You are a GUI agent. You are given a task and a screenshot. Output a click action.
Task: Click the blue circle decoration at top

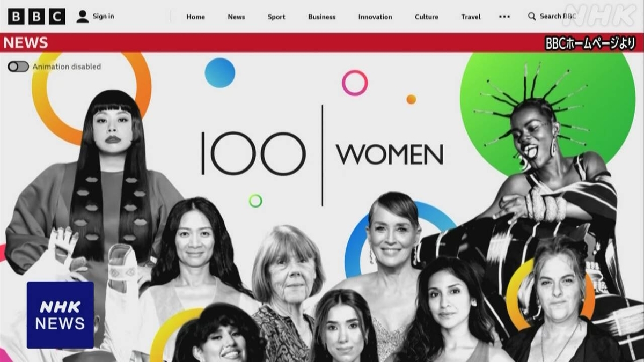pos(220,72)
